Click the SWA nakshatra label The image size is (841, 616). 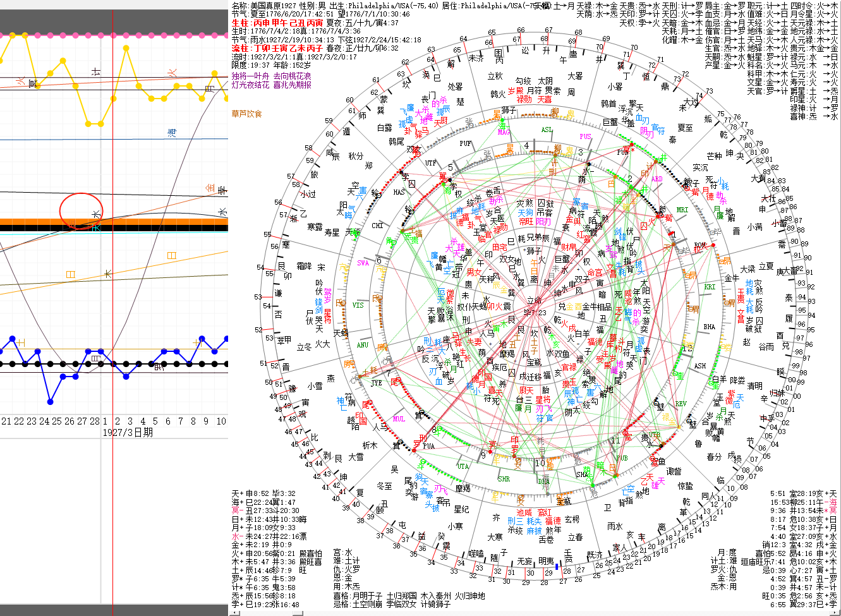coord(363,263)
